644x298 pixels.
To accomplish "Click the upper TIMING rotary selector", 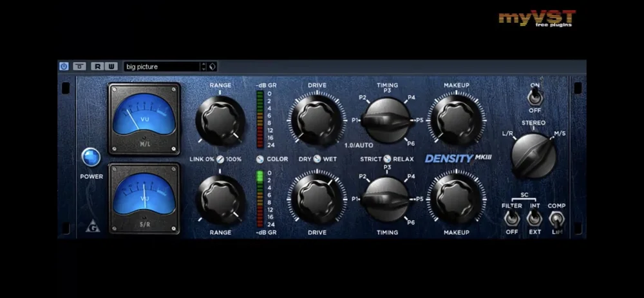I will [x=387, y=120].
